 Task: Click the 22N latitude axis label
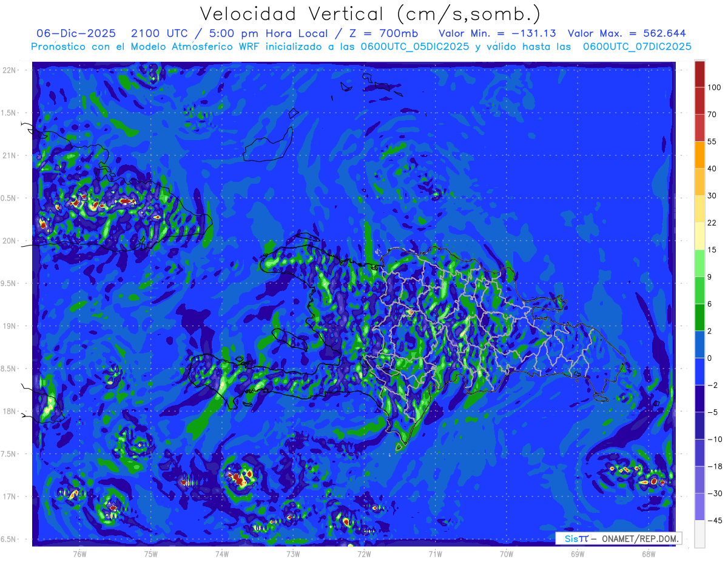[9, 70]
